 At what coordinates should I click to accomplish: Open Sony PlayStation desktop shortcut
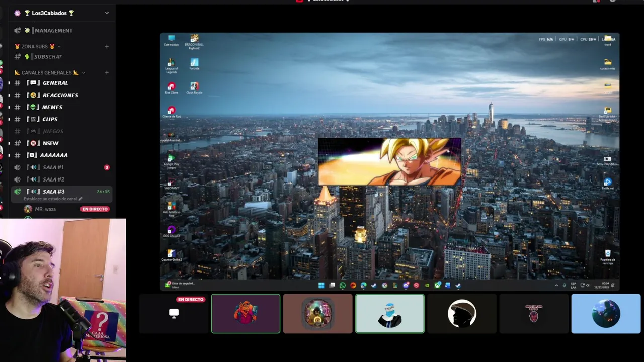pyautogui.click(x=608, y=160)
